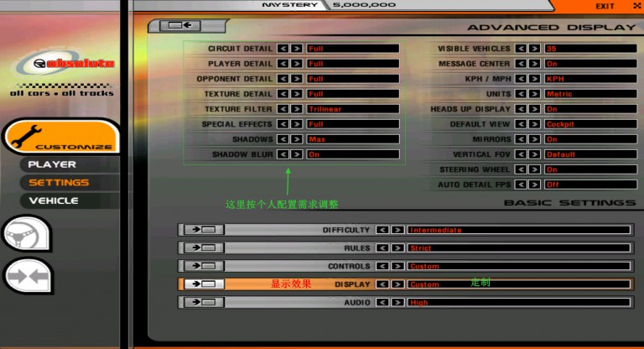Lower Player Detail using left arrow
The image size is (644, 349).
pos(283,64)
